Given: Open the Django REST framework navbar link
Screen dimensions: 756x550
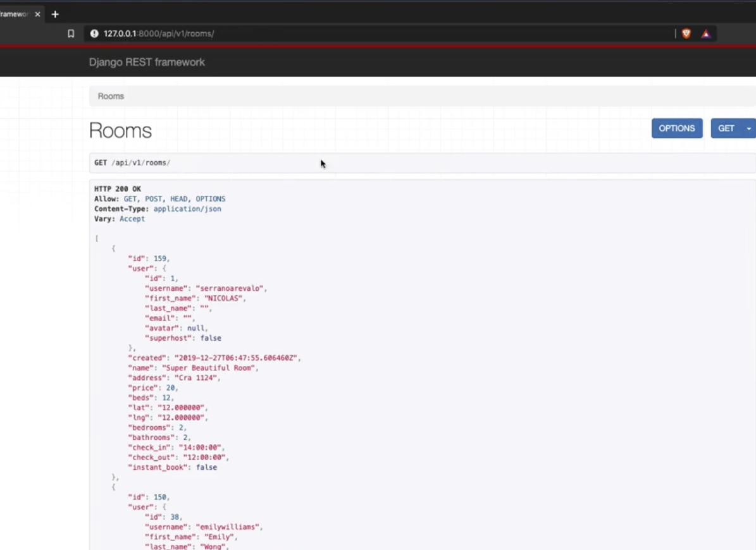Looking at the screenshot, I should [x=147, y=62].
